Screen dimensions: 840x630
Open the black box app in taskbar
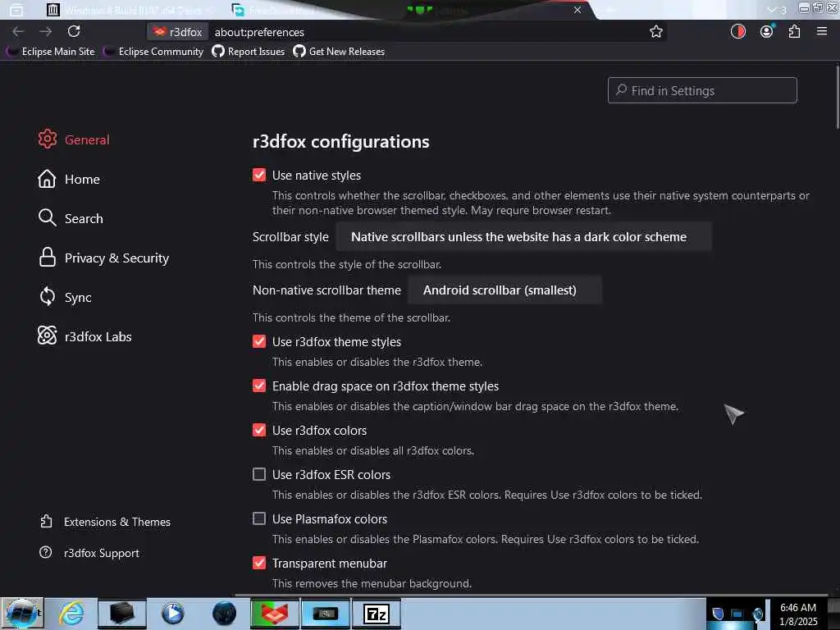click(x=121, y=614)
